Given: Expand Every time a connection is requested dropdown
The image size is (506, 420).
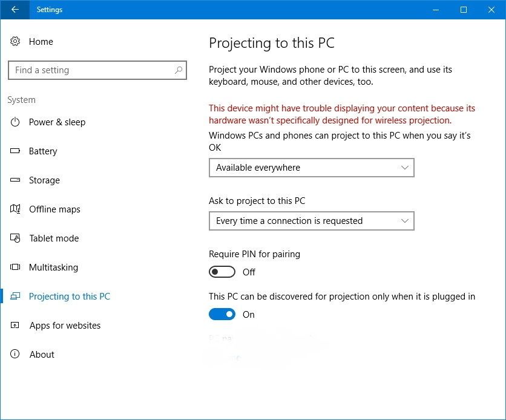Looking at the screenshot, I should click(x=311, y=221).
